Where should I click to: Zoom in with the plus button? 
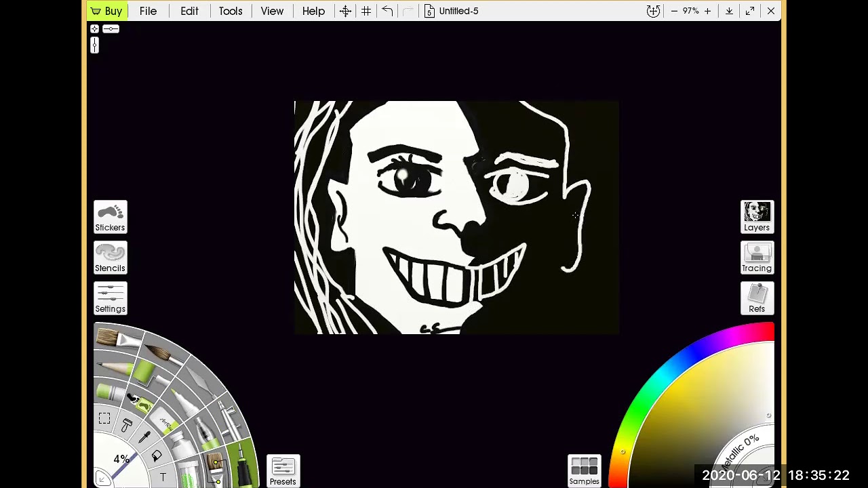coord(707,11)
